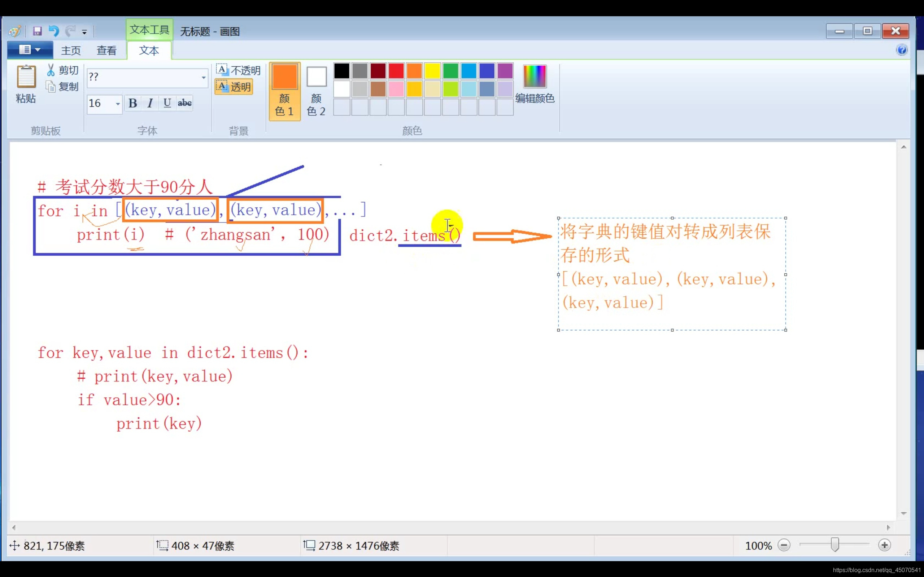Click the Copy icon

51,87
